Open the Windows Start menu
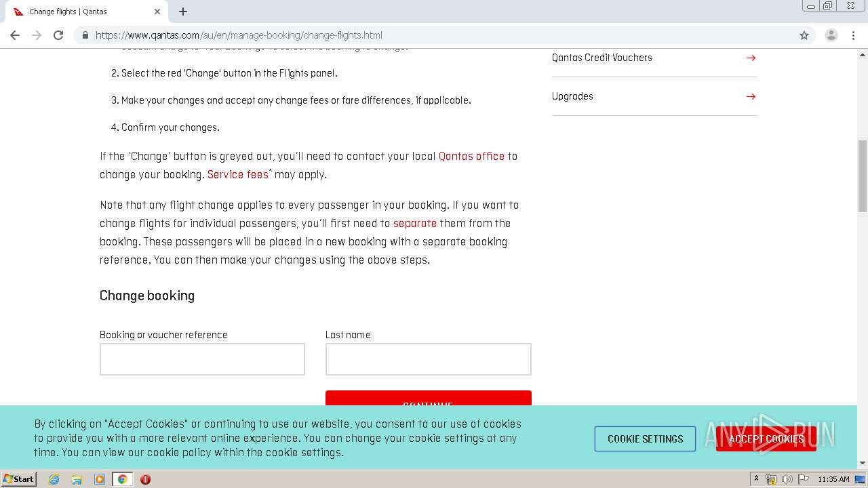Viewport: 868px width, 488px height. 19,479
